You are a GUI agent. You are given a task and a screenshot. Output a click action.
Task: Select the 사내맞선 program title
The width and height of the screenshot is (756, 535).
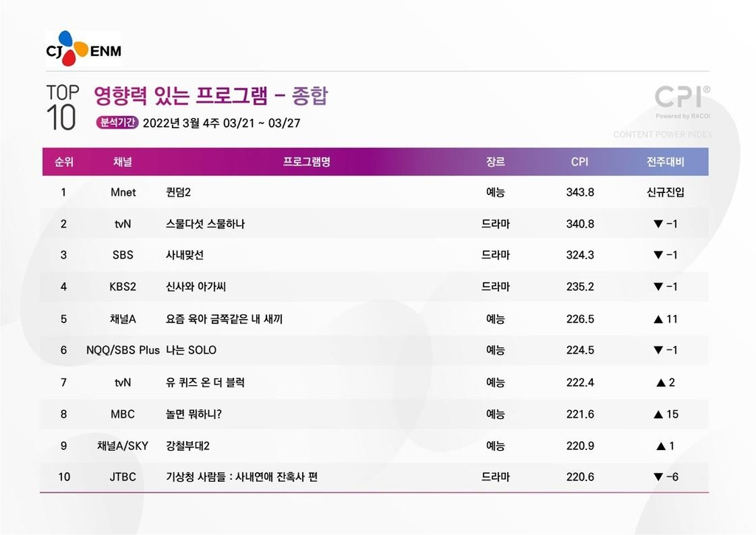pos(185,255)
